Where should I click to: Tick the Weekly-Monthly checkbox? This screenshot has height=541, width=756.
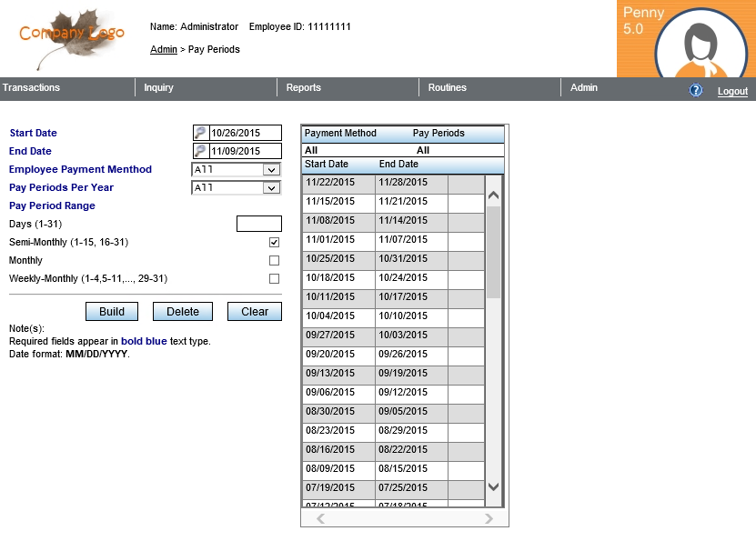[274, 279]
